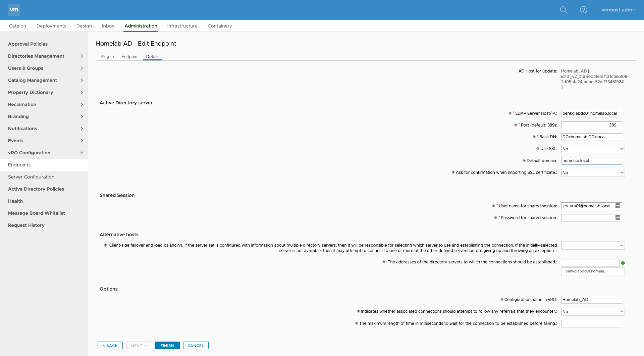Click info icon next to Base DN
The width and height of the screenshot is (644, 356).
click(x=534, y=137)
